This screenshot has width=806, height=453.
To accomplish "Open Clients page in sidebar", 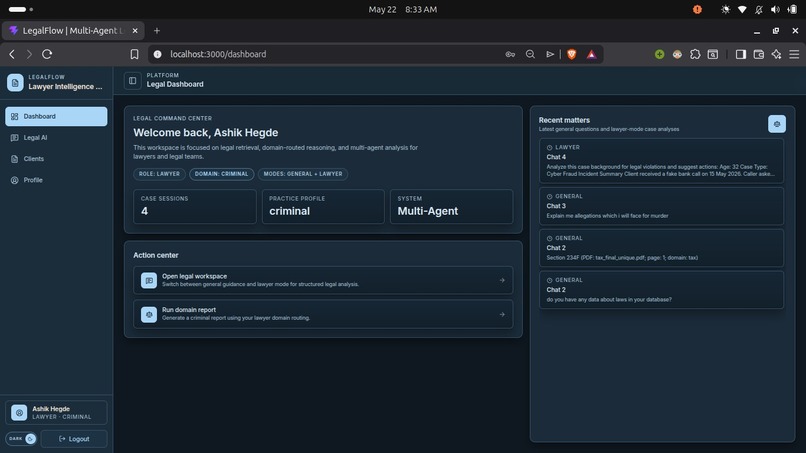I will (56, 159).
